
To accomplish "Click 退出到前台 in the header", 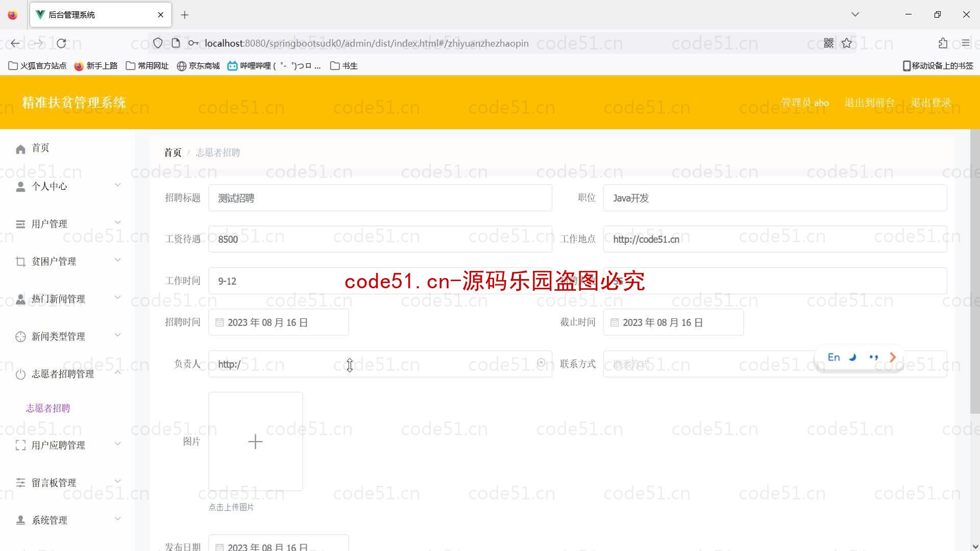I will click(x=870, y=103).
